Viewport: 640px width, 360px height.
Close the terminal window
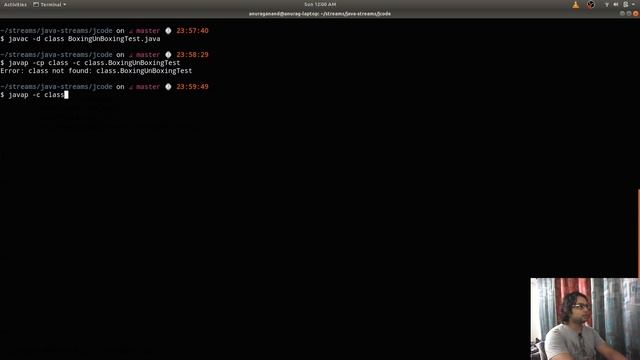pos(636,13)
